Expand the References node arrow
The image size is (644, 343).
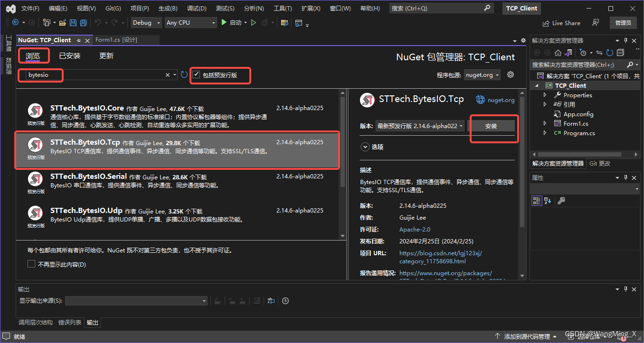coord(545,104)
